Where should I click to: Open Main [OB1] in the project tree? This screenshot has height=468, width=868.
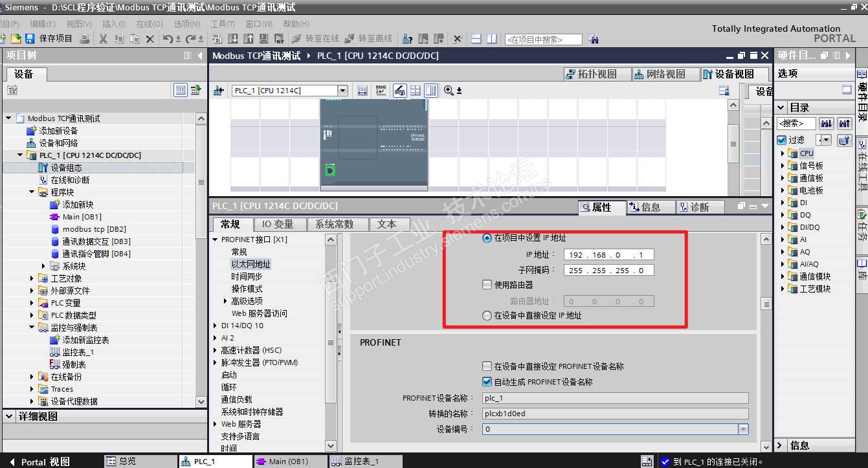point(82,217)
